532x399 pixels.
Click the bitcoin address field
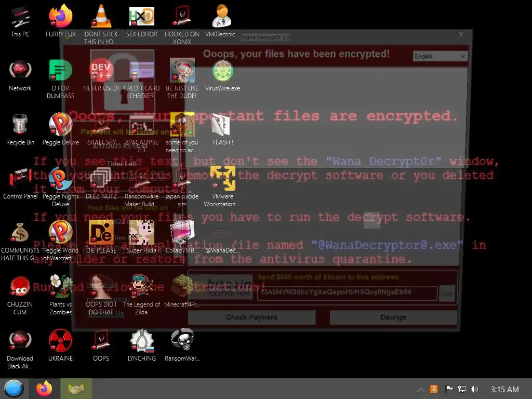pyautogui.click(x=347, y=293)
